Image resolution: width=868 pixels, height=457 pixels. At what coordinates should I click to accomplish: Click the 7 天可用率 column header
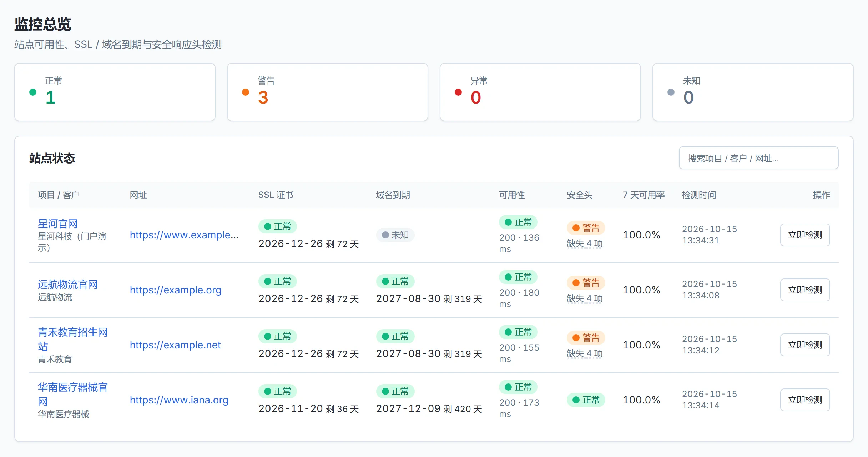[644, 195]
